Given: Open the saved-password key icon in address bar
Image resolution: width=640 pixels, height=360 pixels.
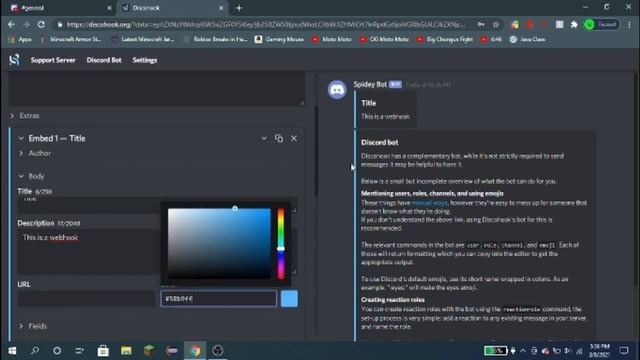Looking at the screenshot, I should 481,24.
